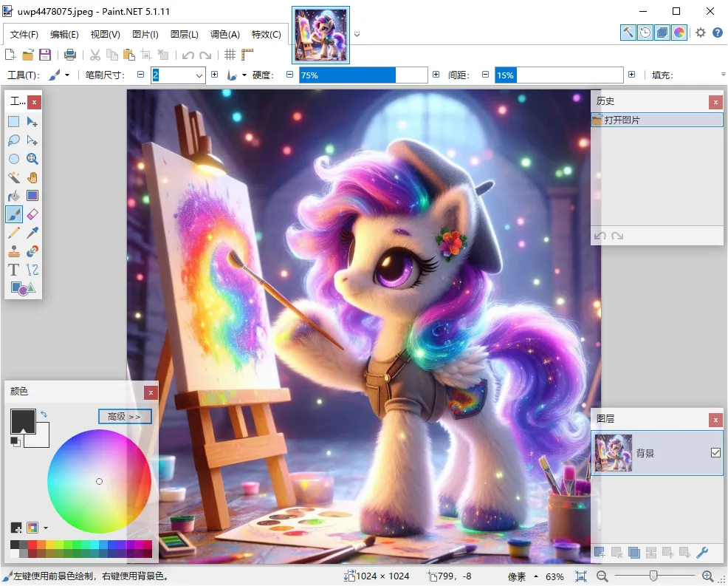Viewport: 728px width, 586px height.
Task: Select the Magic Wand tool
Action: (14, 177)
